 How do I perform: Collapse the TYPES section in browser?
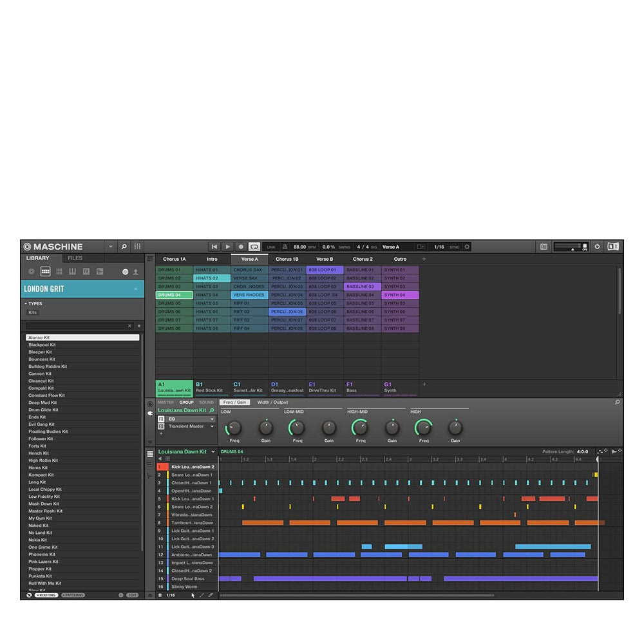coord(26,304)
